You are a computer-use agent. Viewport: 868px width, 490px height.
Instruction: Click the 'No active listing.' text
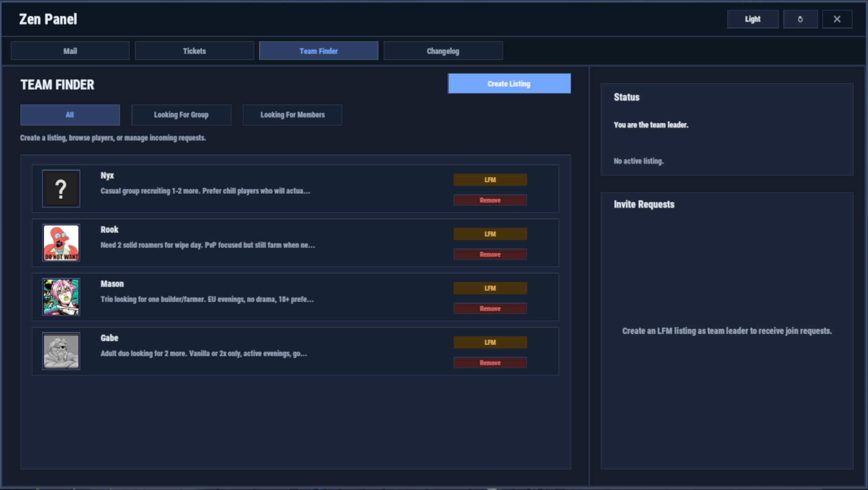pos(638,161)
